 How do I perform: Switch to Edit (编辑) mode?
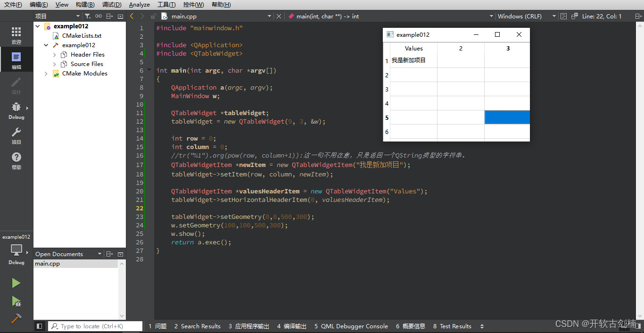click(17, 60)
